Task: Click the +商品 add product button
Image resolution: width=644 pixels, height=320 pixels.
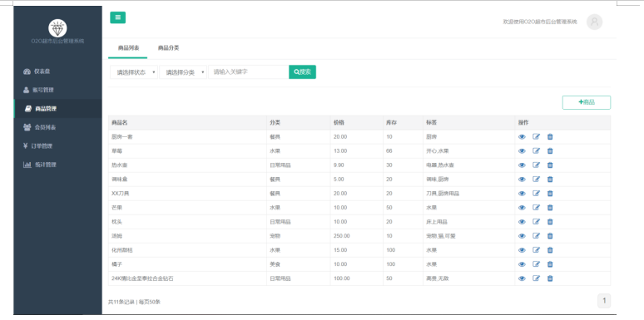Action: pyautogui.click(x=586, y=102)
